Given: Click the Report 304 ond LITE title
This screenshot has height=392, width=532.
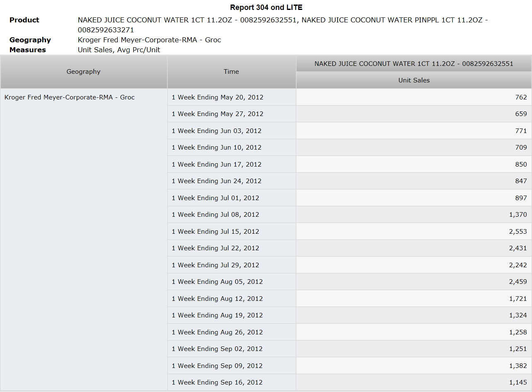Looking at the screenshot, I should [x=266, y=7].
